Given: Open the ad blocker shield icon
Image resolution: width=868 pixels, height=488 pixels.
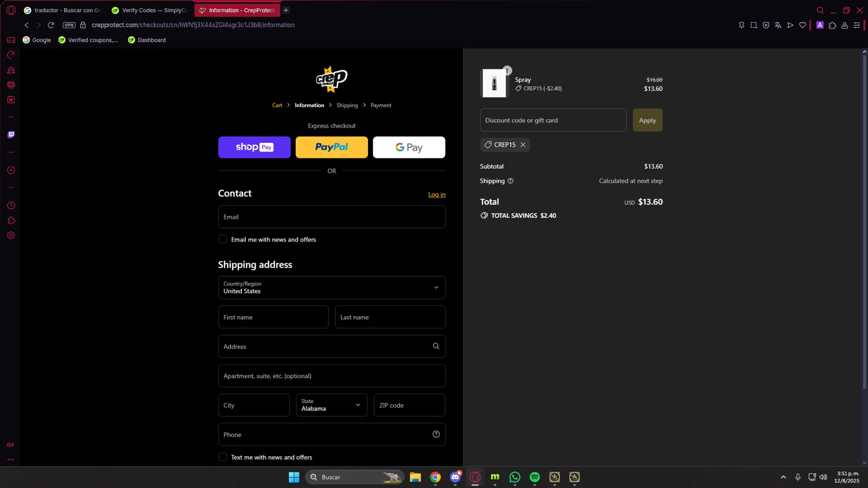Looking at the screenshot, I should point(766,25).
